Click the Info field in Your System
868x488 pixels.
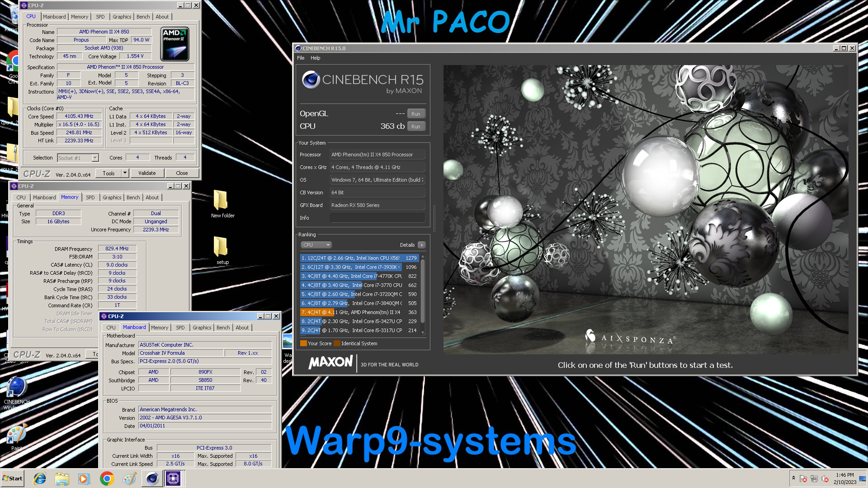click(x=377, y=218)
